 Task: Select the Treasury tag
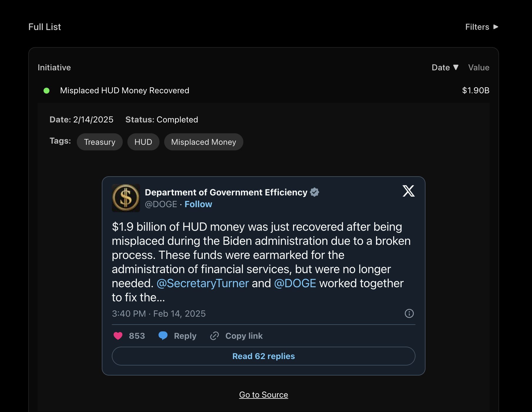point(99,142)
